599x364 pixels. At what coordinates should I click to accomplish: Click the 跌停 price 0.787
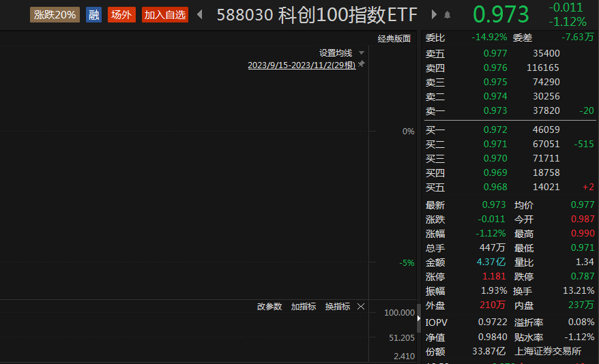583,276
